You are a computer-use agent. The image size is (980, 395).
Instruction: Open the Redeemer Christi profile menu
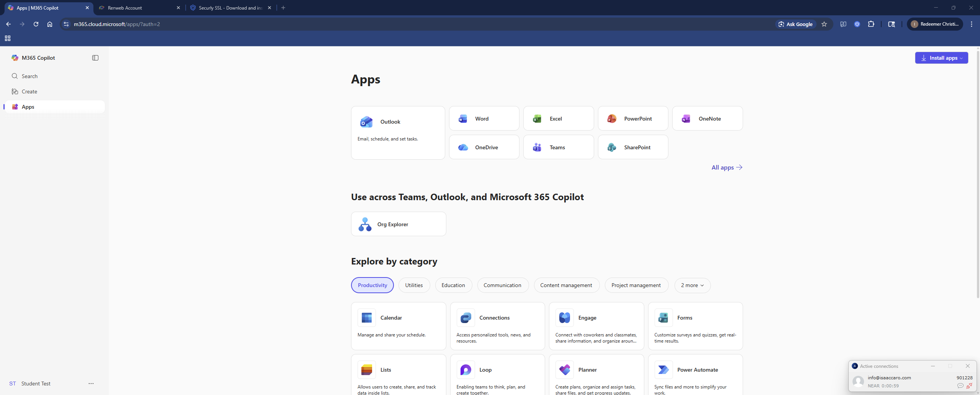coord(935,24)
